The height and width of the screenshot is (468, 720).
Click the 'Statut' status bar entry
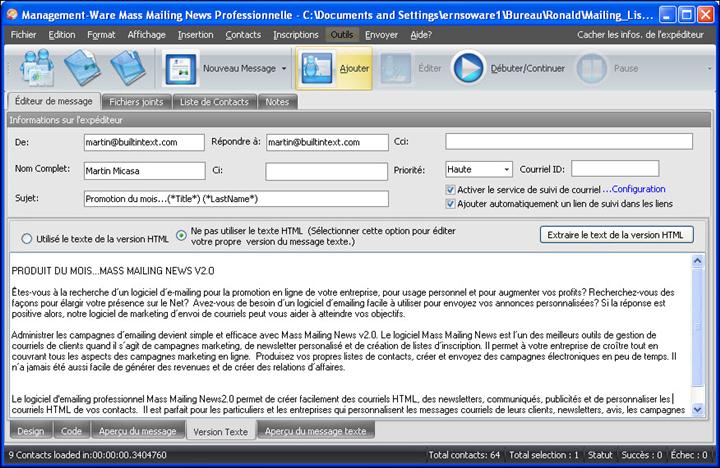pos(600,455)
